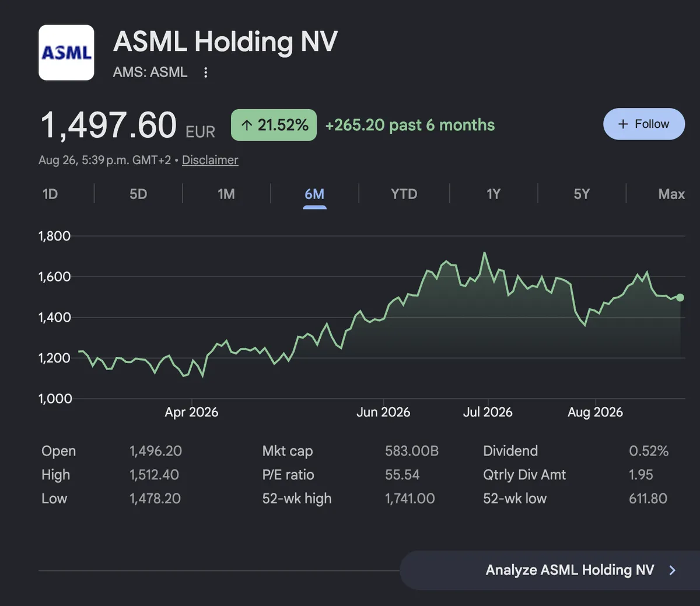Click the EUR currency label
The image size is (700, 606).
coord(201,133)
